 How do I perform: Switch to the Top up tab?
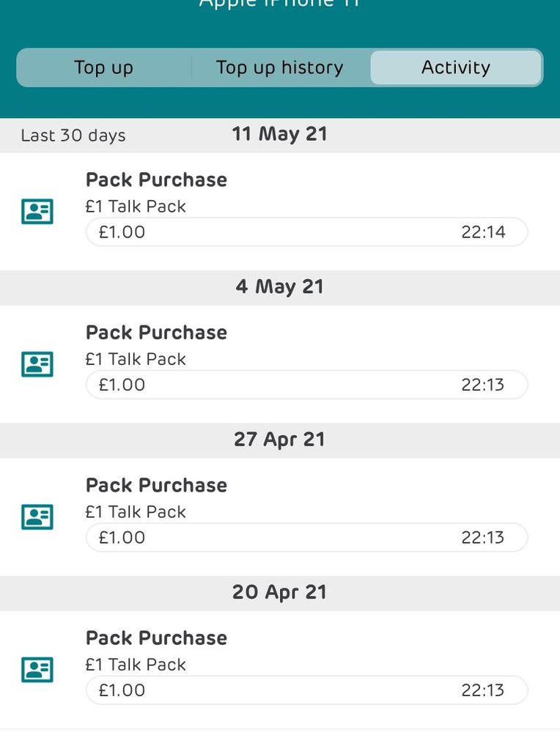(103, 67)
